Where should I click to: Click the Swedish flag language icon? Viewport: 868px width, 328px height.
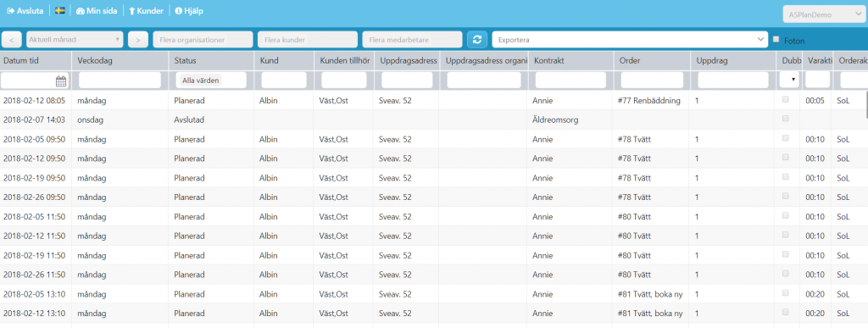(x=60, y=11)
